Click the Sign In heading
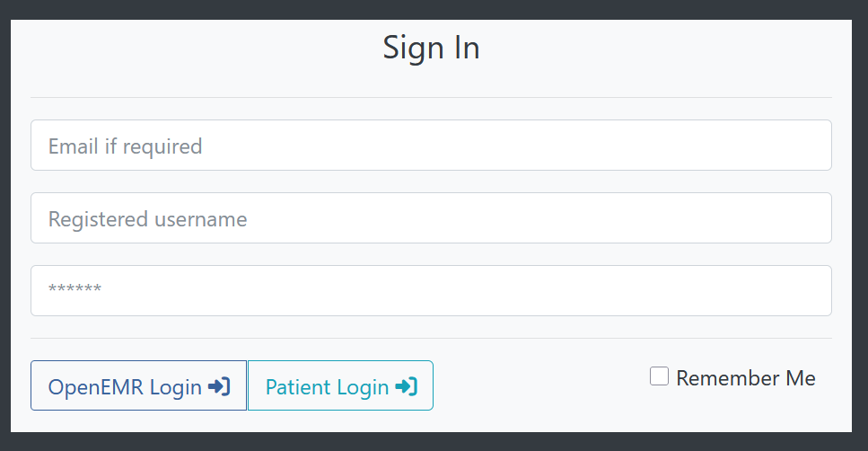Image resolution: width=868 pixels, height=451 pixels. pyautogui.click(x=431, y=49)
